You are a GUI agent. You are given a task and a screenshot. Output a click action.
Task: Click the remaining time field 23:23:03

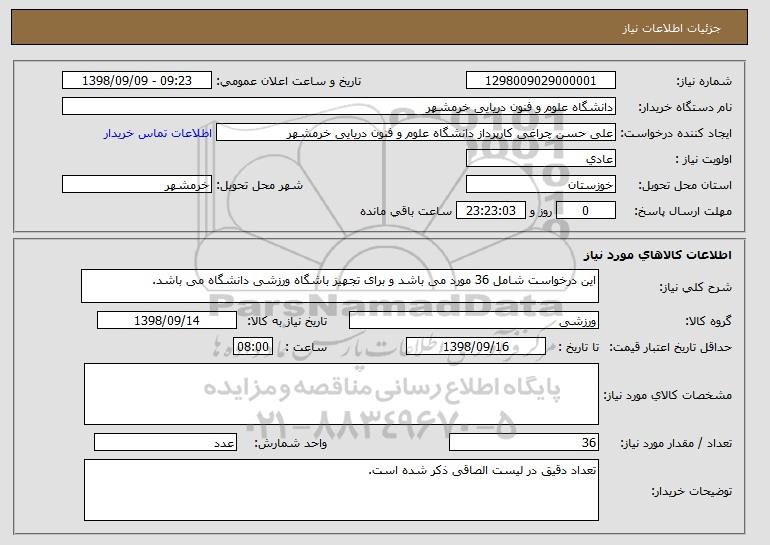(x=491, y=211)
